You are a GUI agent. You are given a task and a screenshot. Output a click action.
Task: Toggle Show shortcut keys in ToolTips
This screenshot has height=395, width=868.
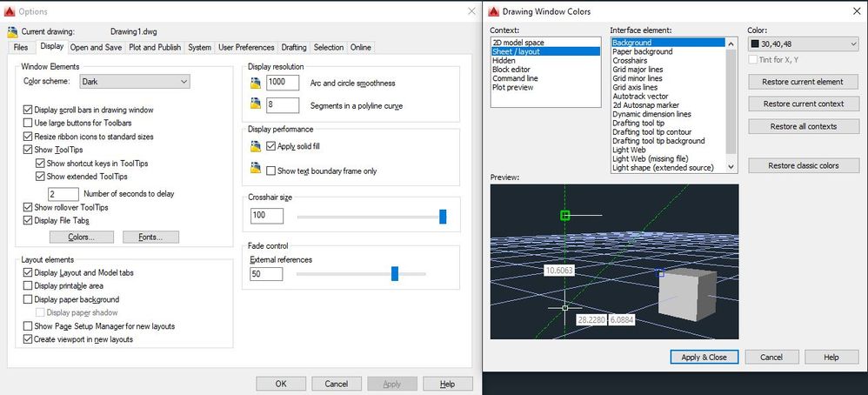(x=40, y=164)
